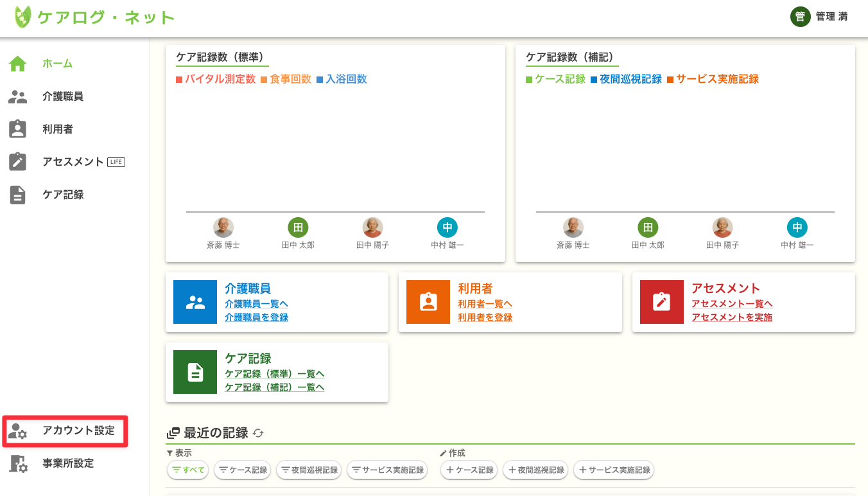The height and width of the screenshot is (496, 868).
Task: Toggle the ケース記録 display filter chip
Action: [243, 470]
